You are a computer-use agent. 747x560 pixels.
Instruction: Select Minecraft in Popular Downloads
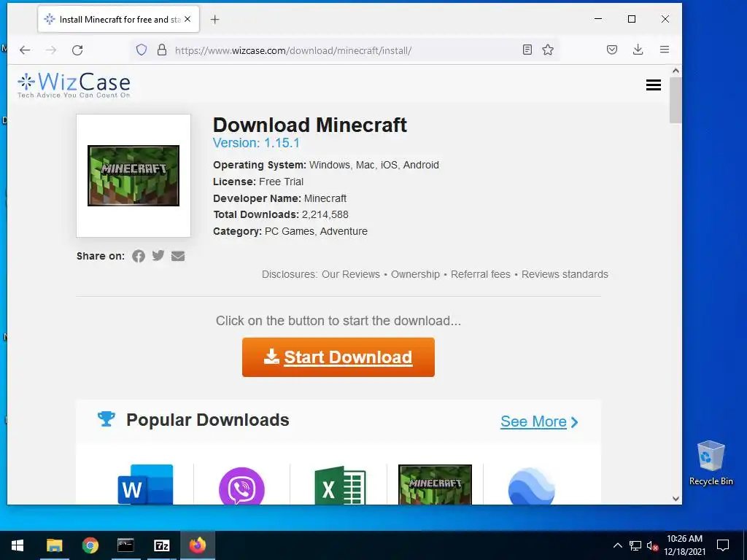coord(435,484)
